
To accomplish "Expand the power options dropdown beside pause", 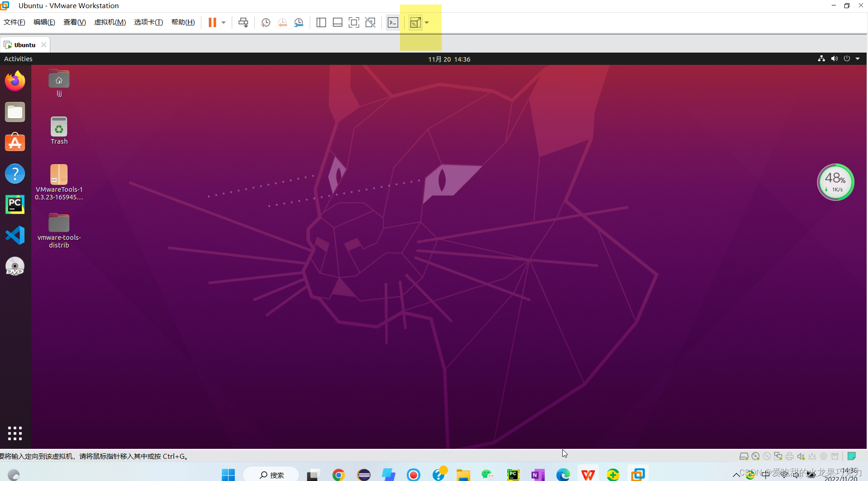I will click(224, 23).
